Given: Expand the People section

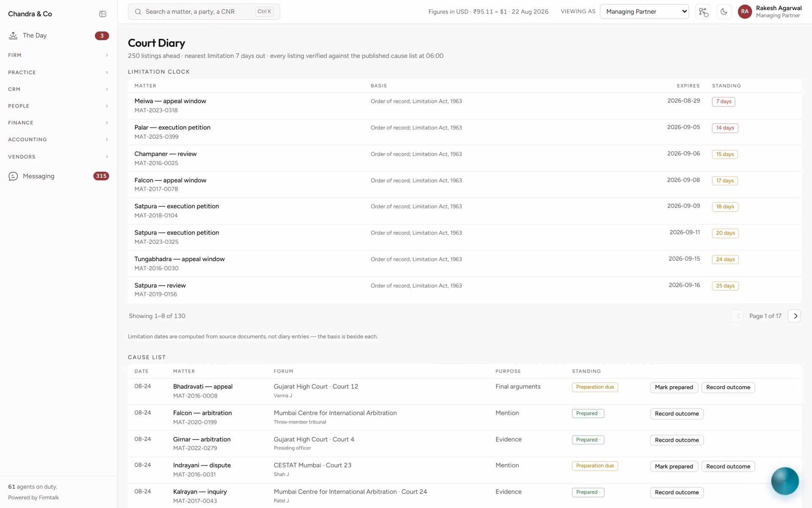Looking at the screenshot, I should pyautogui.click(x=58, y=106).
